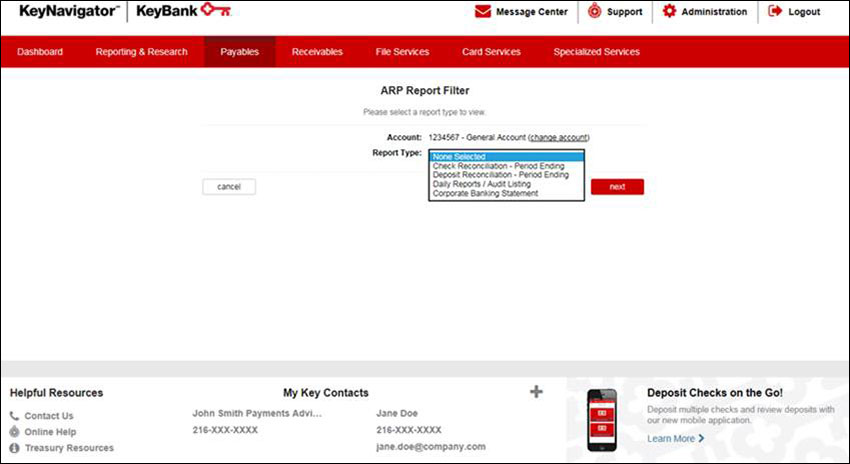Click the change account link
The height and width of the screenshot is (464, 850).
click(x=558, y=138)
